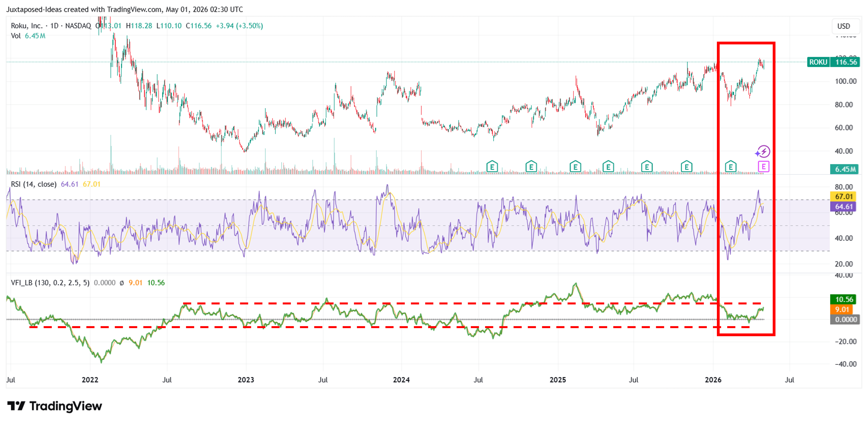
Task: Click the earnings marker near August 2025
Action: (x=647, y=167)
